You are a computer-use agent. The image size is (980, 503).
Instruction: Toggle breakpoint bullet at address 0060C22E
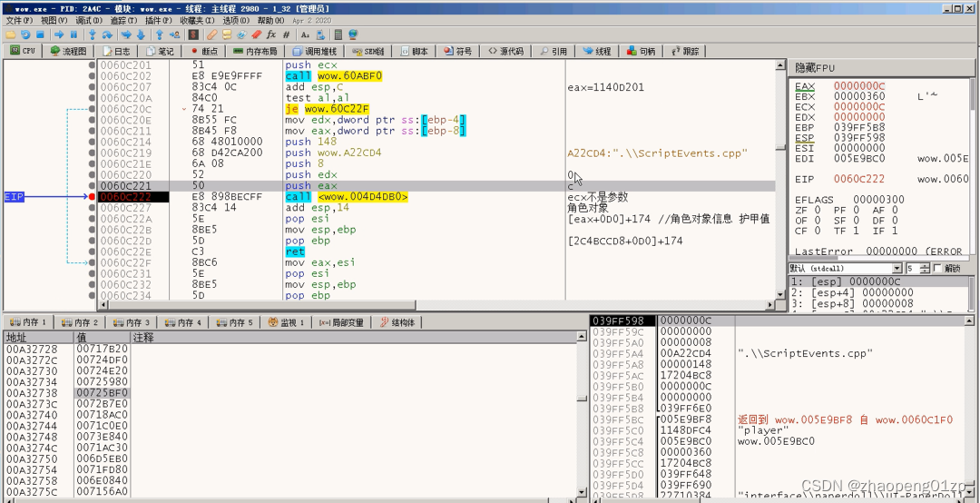pos(92,251)
